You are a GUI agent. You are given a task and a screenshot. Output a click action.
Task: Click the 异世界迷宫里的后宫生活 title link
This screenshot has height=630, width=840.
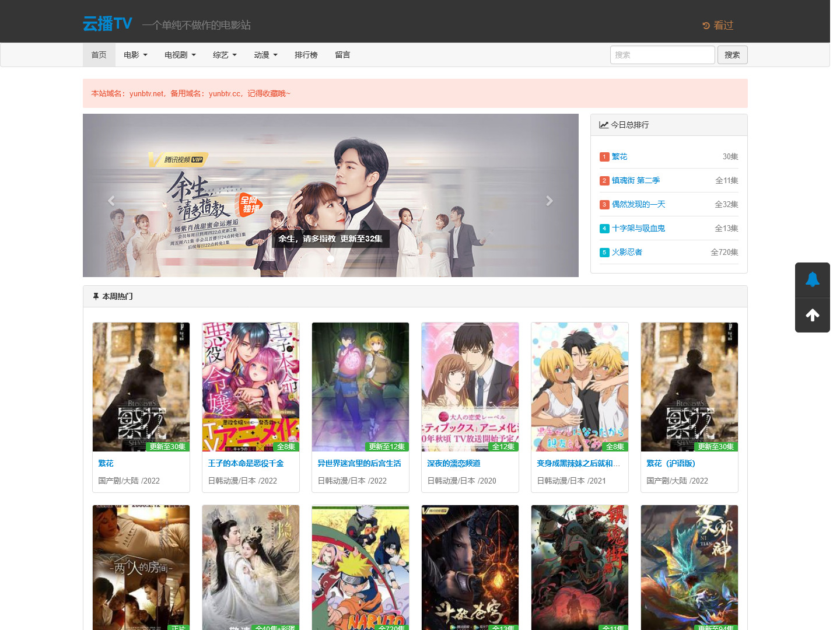pyautogui.click(x=359, y=463)
